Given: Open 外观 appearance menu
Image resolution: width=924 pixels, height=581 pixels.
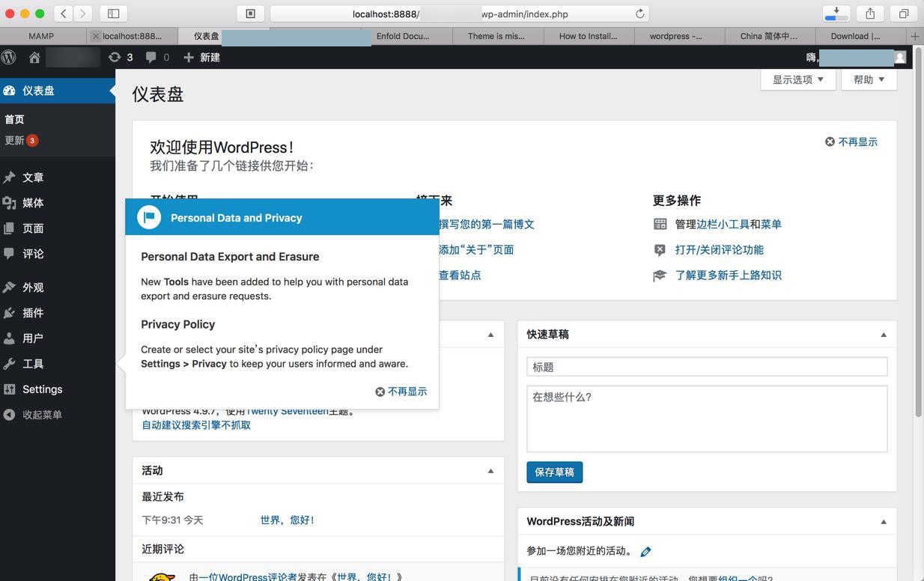Looking at the screenshot, I should [58, 288].
